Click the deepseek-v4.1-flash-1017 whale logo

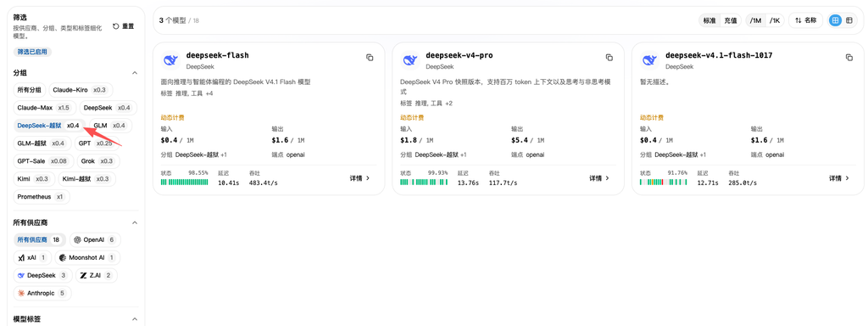tap(650, 60)
